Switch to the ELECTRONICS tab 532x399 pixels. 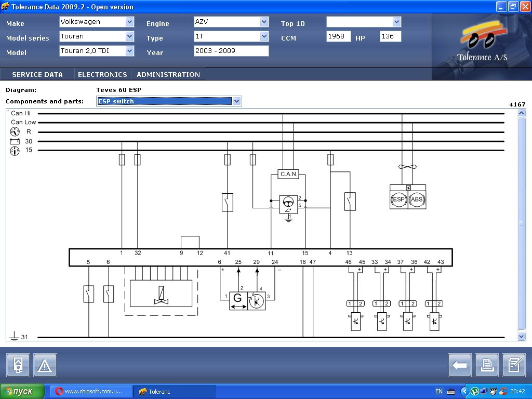102,74
